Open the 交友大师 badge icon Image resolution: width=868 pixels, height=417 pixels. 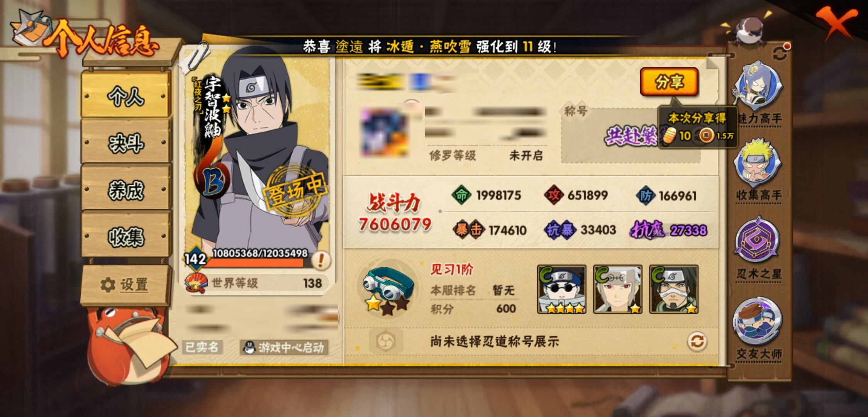click(x=758, y=321)
